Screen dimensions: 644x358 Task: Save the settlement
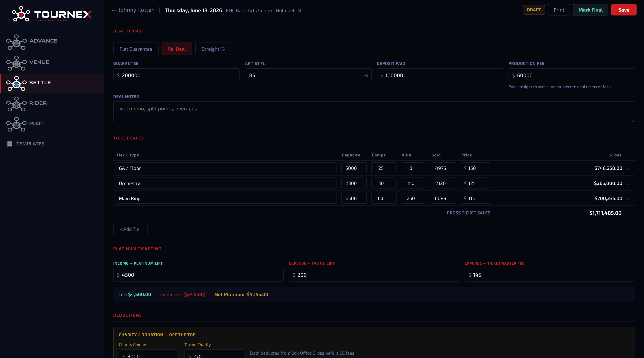pos(624,10)
